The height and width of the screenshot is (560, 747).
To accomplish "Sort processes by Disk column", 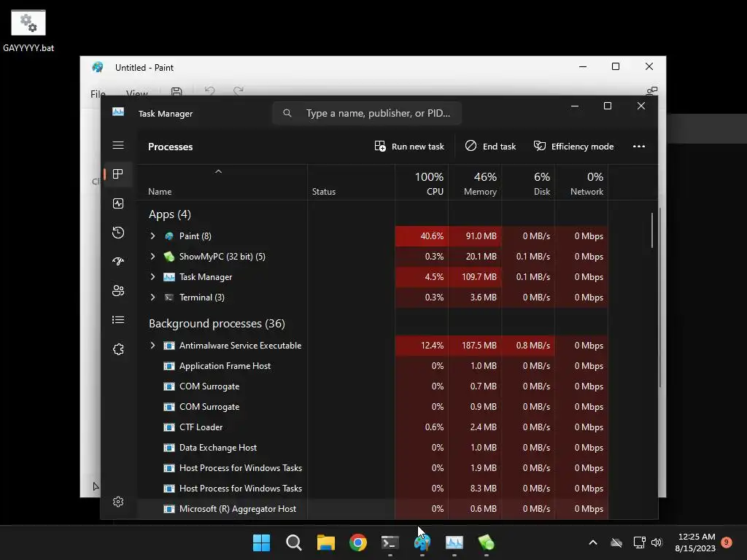I will (528, 183).
